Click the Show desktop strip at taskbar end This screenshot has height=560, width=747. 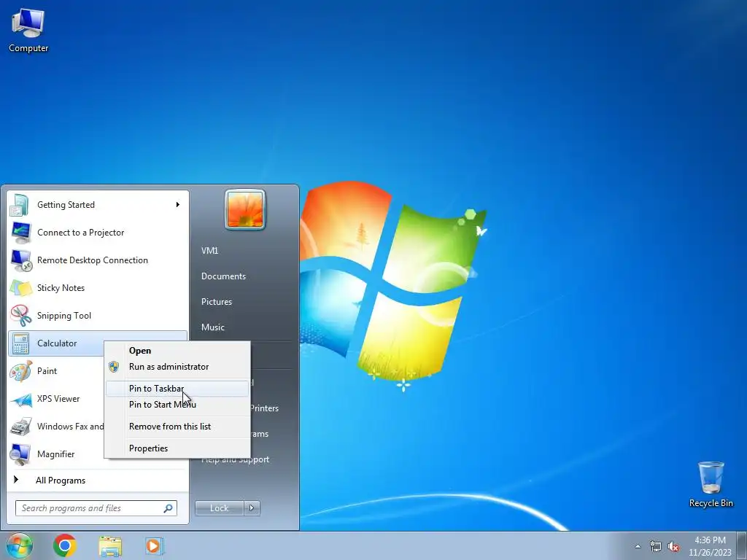tap(742, 545)
